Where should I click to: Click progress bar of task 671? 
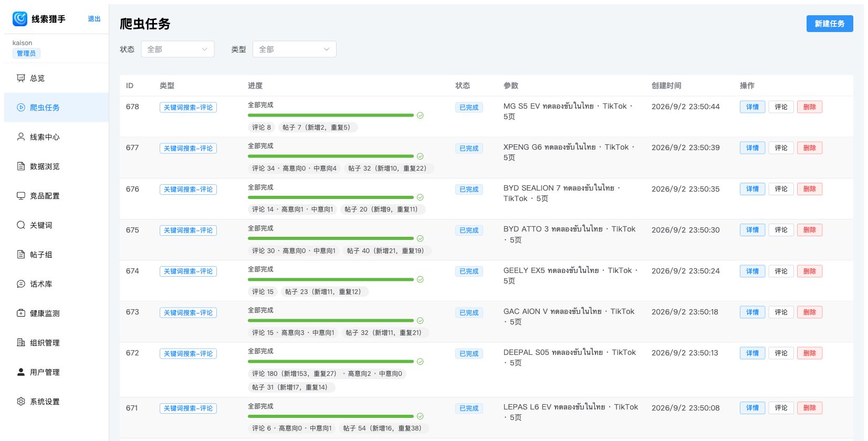(x=331, y=416)
